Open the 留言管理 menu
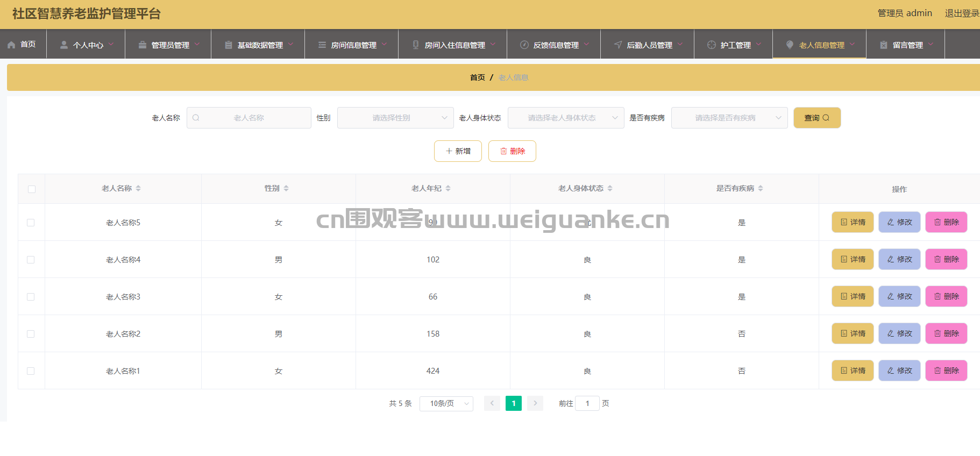Viewport: 980px width, 456px height. tap(907, 45)
